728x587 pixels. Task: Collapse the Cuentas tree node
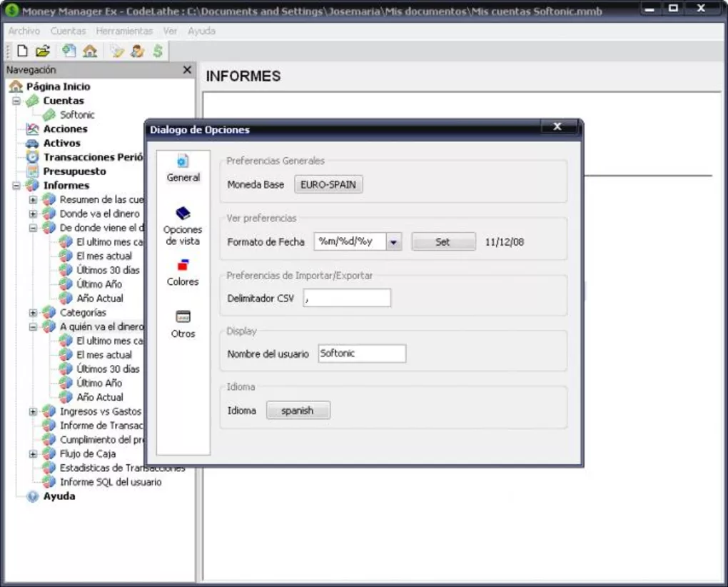[16, 101]
